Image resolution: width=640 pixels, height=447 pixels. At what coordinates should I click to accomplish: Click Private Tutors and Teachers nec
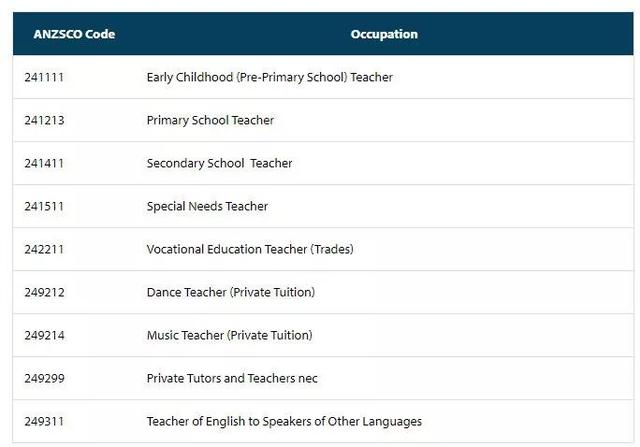(232, 378)
